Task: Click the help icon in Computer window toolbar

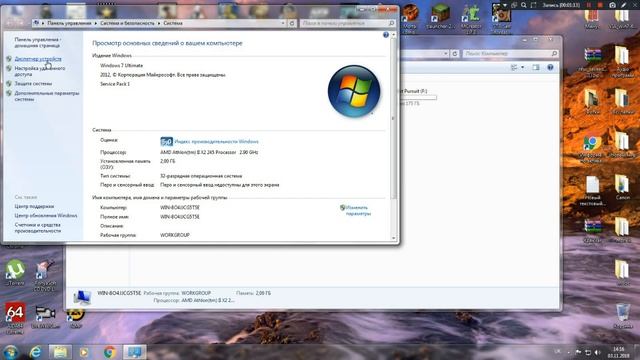Action: 550,67
